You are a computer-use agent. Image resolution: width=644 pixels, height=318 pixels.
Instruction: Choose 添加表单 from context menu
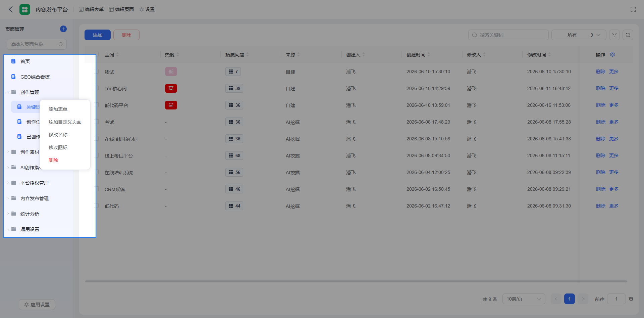(x=58, y=109)
